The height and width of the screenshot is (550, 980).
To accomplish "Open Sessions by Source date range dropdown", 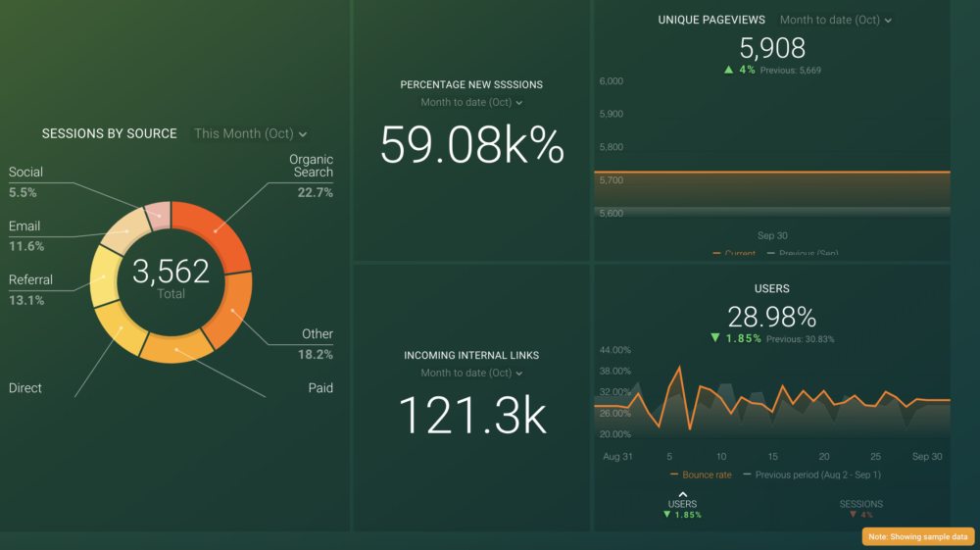I will [x=250, y=133].
